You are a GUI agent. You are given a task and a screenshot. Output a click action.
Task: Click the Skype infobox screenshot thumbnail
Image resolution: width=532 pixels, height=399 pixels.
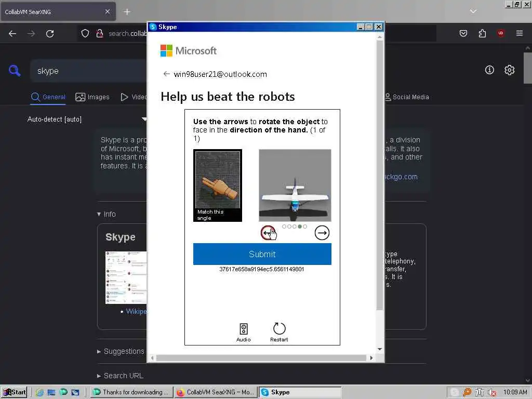click(x=126, y=277)
